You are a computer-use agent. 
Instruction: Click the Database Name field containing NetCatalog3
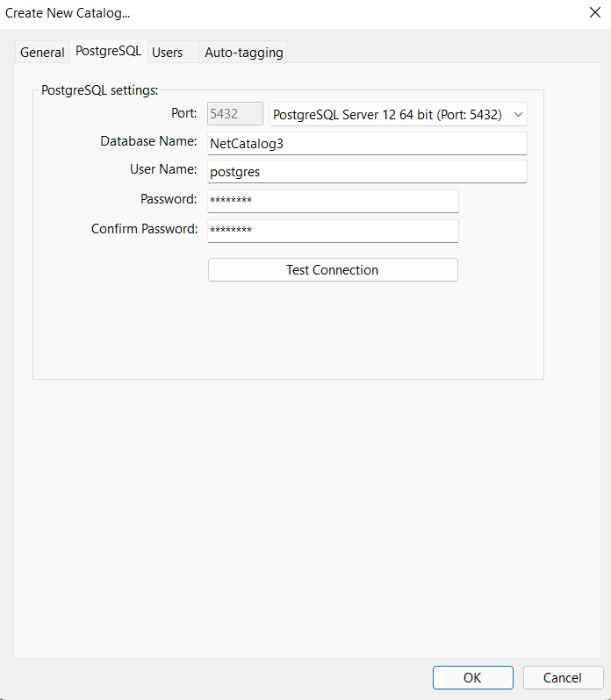pyautogui.click(x=367, y=143)
